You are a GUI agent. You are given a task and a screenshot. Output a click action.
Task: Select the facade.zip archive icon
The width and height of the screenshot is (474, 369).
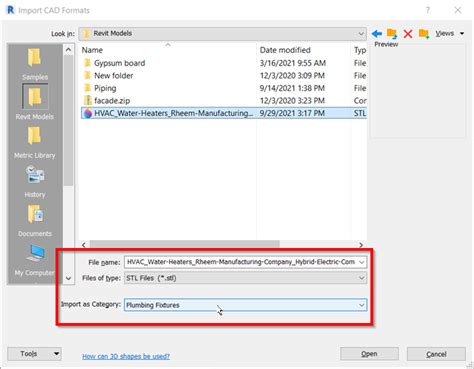[x=88, y=100]
